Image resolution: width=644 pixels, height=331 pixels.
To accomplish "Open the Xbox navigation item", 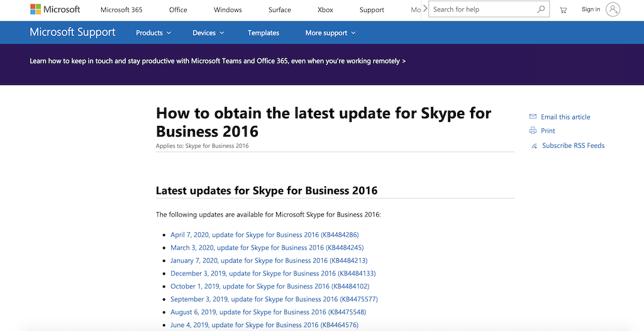I will (x=325, y=10).
